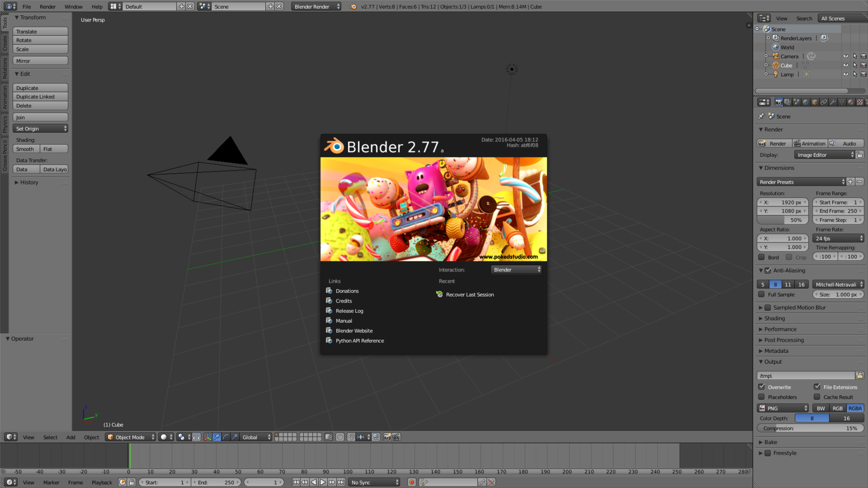Open the Material properties tab sphere icon
The image size is (868, 488).
[851, 102]
